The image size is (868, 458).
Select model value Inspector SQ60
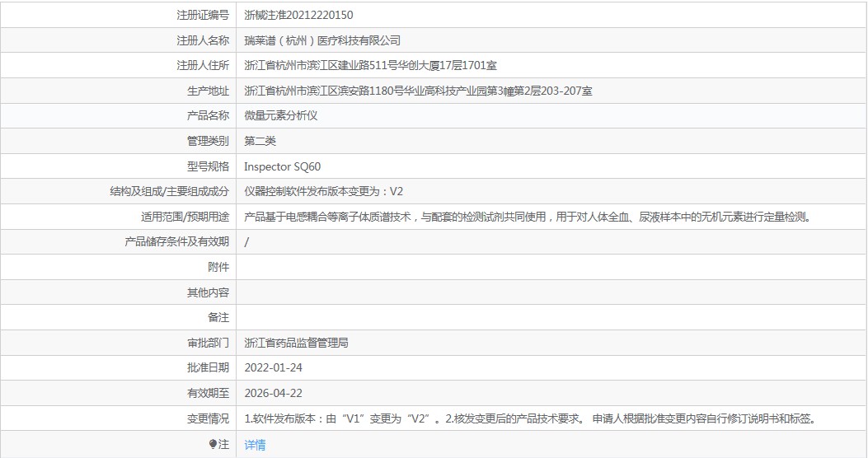click(x=282, y=166)
